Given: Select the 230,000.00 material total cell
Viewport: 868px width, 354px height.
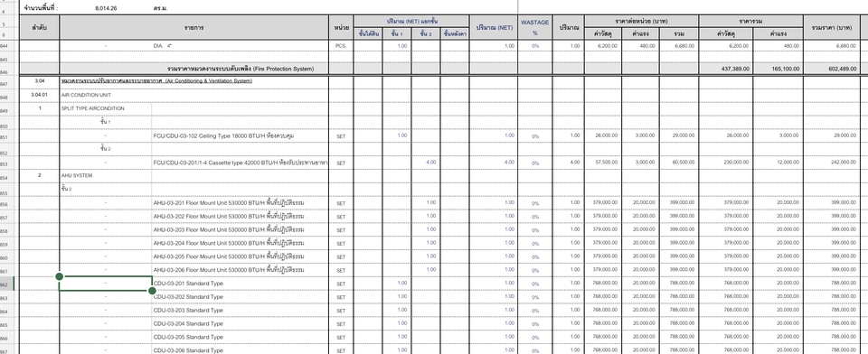Looking at the screenshot, I should click(726, 163).
